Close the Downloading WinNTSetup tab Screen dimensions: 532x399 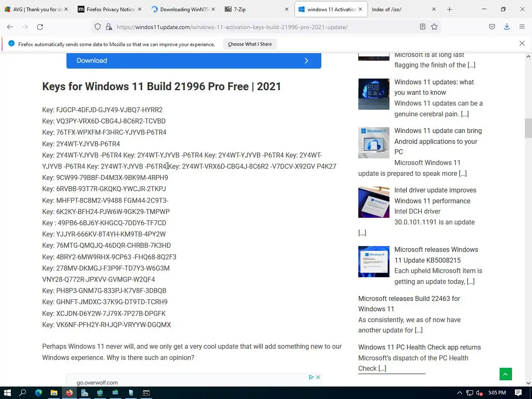tap(213, 9)
